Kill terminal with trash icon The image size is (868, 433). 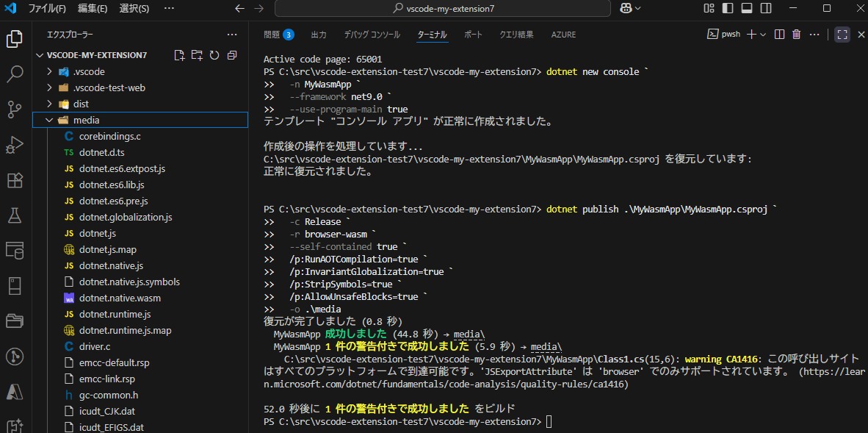tap(797, 35)
